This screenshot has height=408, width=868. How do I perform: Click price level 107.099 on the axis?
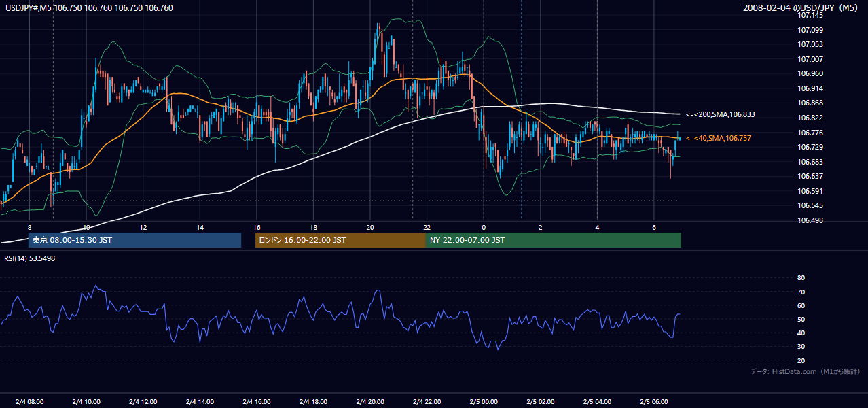(810, 30)
